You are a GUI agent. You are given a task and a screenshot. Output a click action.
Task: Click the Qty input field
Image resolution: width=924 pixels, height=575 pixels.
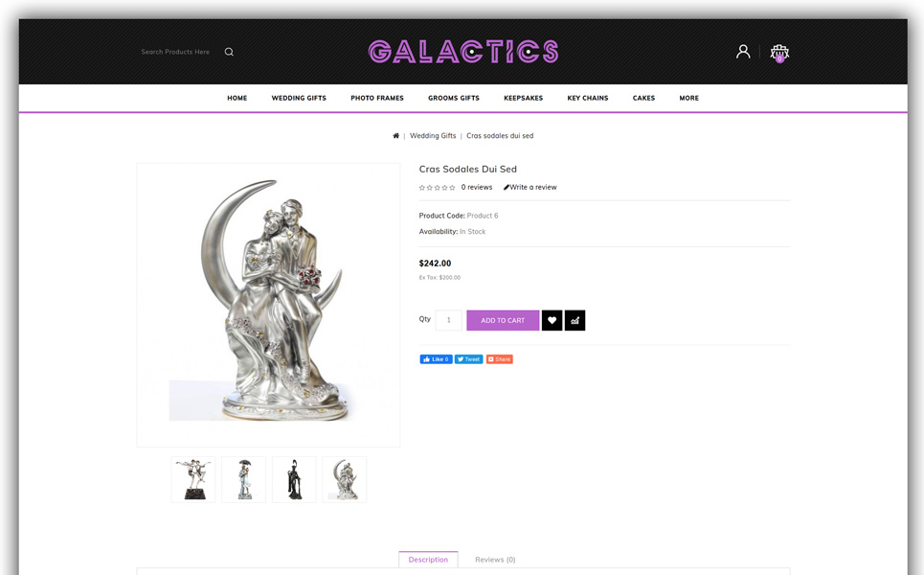[448, 320]
